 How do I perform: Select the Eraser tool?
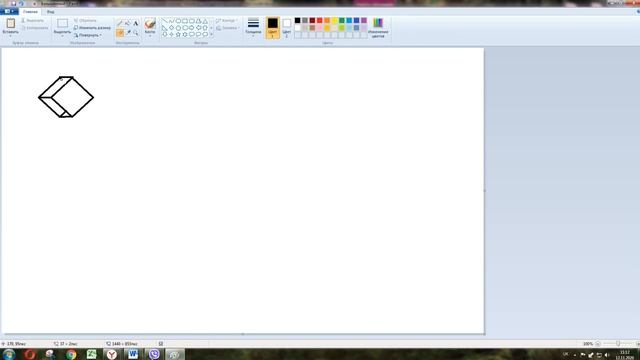click(120, 33)
